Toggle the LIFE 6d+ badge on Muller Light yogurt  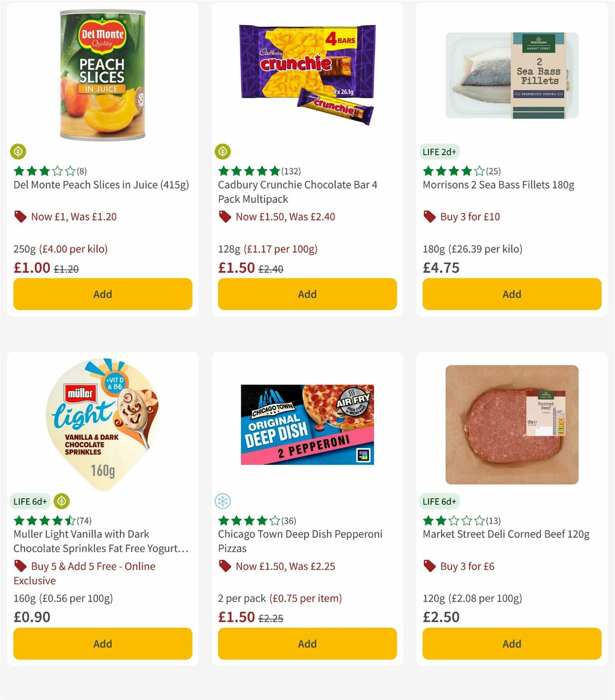(30, 501)
